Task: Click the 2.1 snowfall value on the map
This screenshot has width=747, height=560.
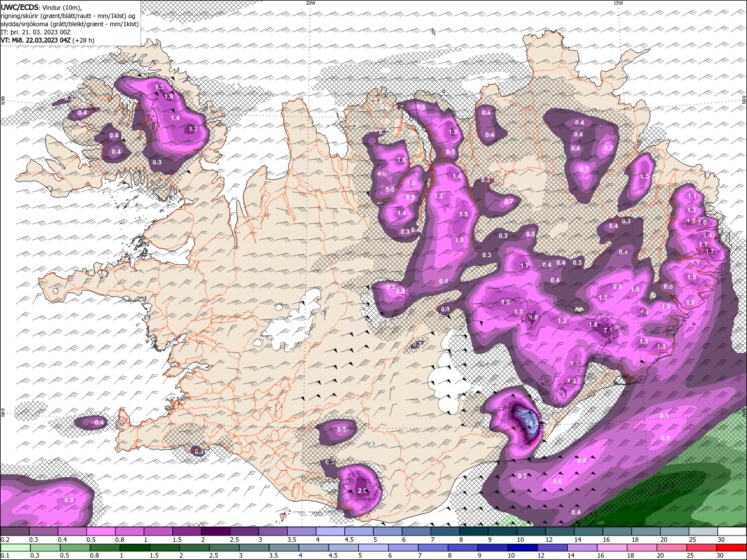Action: pyautogui.click(x=608, y=331)
